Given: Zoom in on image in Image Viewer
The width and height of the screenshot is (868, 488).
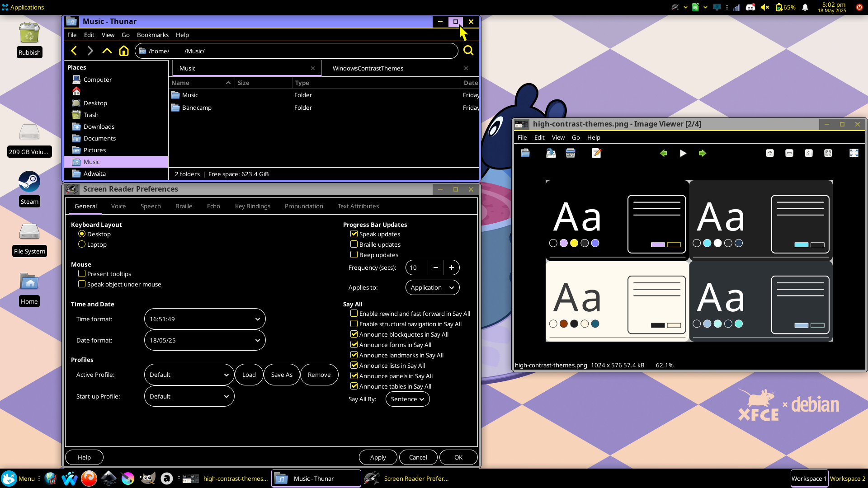Looking at the screenshot, I should (770, 153).
